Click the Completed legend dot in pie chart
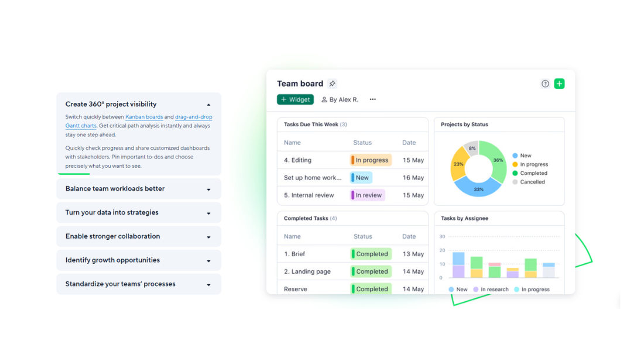The height and width of the screenshot is (351, 644). (515, 173)
